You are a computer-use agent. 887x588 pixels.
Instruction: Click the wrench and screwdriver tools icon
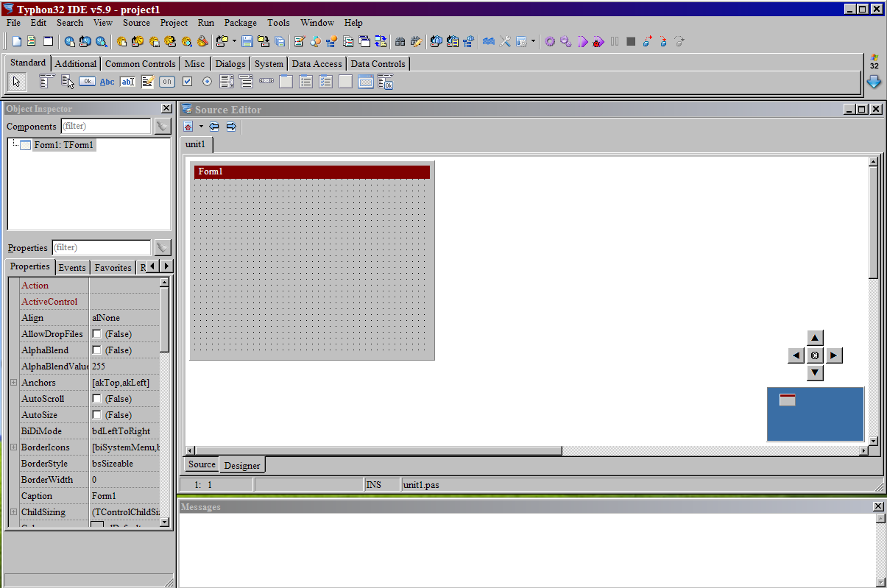click(505, 41)
